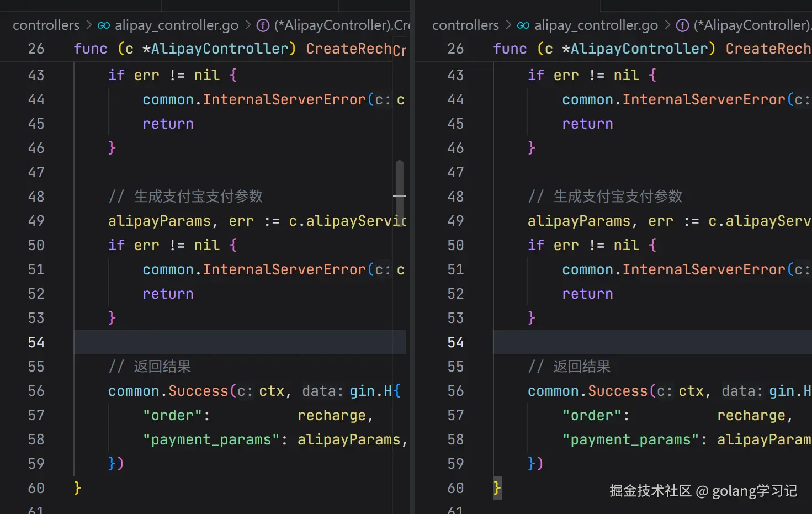This screenshot has height=514, width=812.
Task: Click recharge value on line 57, right pane
Action: coord(751,415)
